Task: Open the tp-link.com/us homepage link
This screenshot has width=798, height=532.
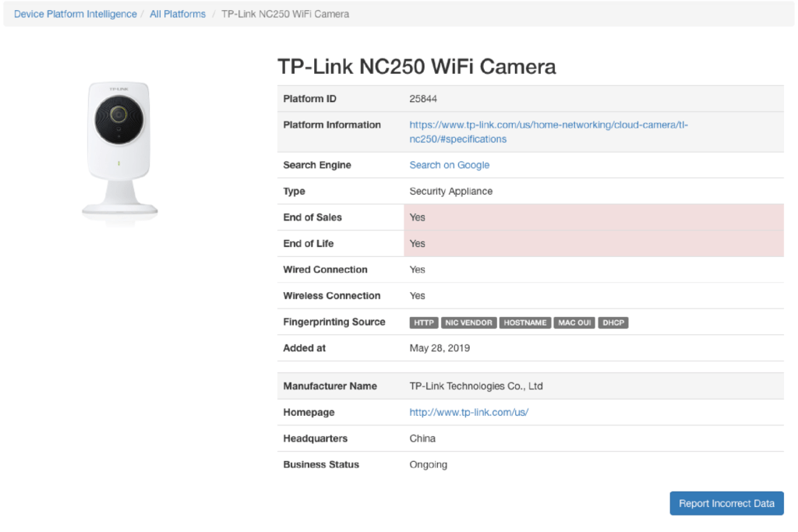Action: (468, 412)
